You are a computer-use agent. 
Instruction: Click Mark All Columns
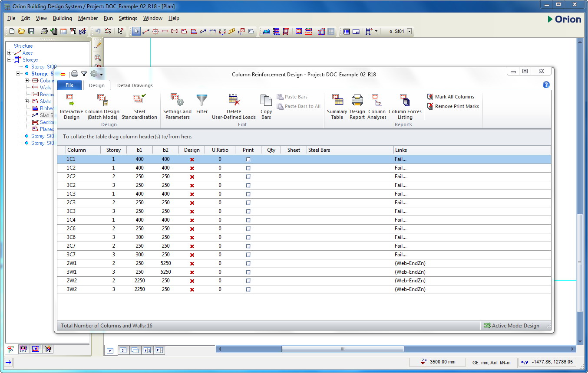click(x=451, y=97)
